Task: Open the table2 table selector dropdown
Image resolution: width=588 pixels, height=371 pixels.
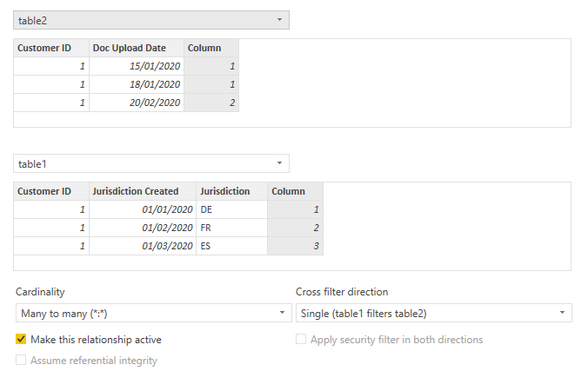Action: (x=151, y=20)
